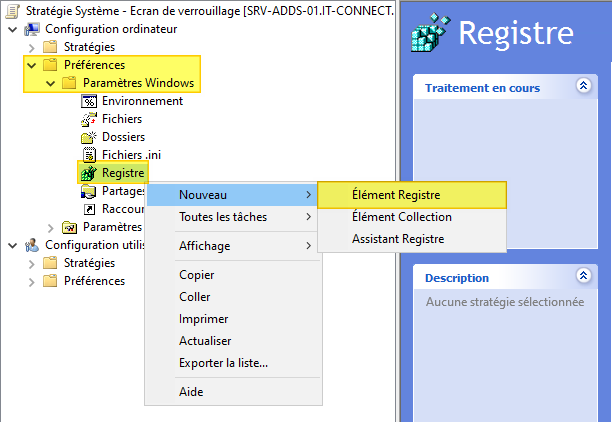Click the folder icon next to Paramètres Windows
The height and width of the screenshot is (422, 612).
coord(69,83)
